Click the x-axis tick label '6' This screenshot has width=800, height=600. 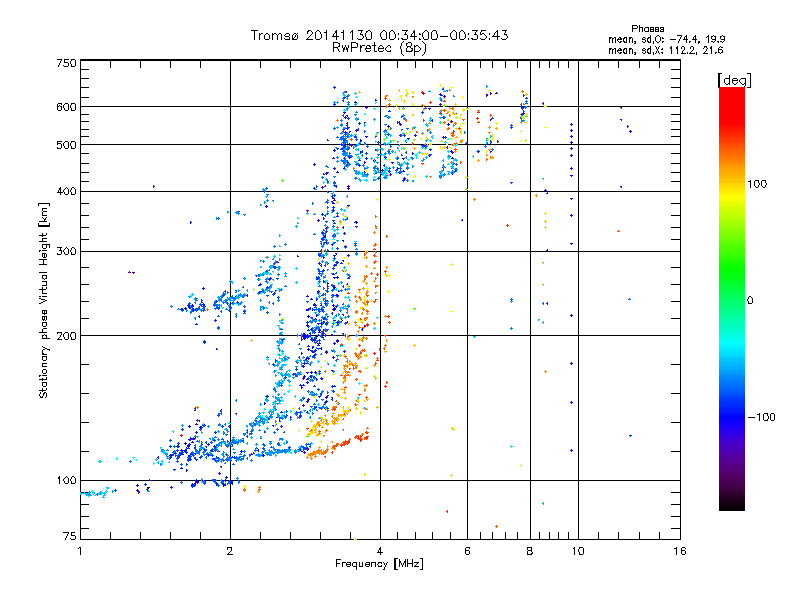click(x=467, y=551)
